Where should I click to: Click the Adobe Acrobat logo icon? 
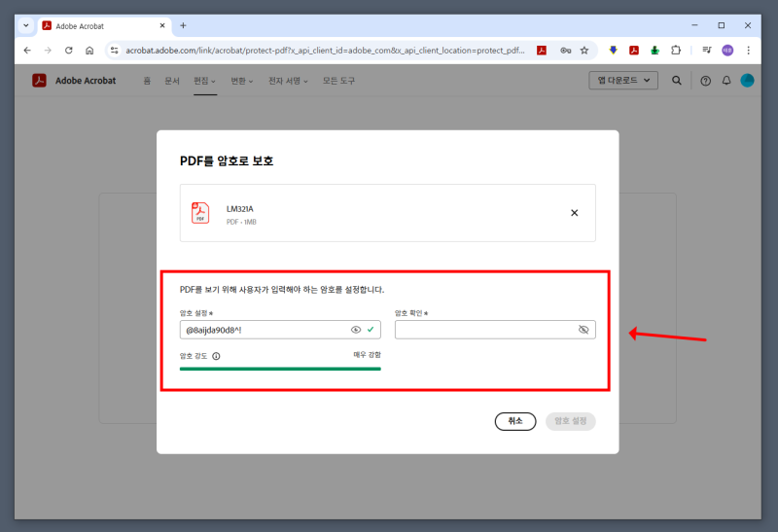point(39,81)
